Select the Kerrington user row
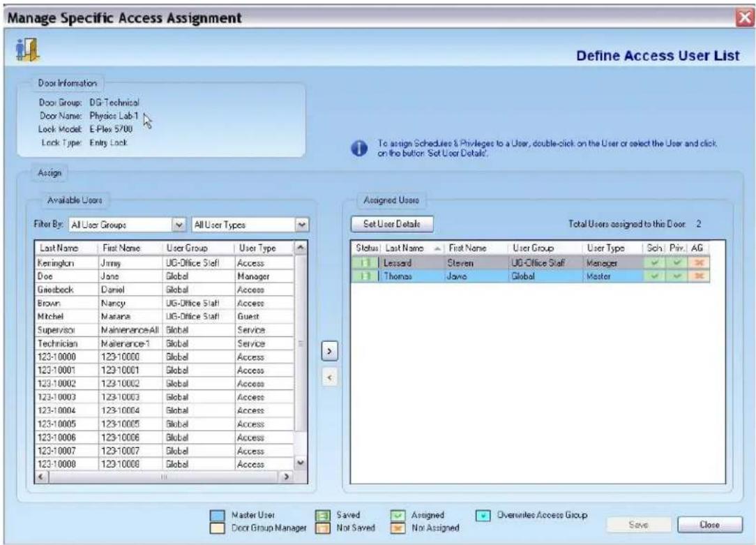Image resolution: width=756 pixels, height=545 pixels. tap(165, 263)
